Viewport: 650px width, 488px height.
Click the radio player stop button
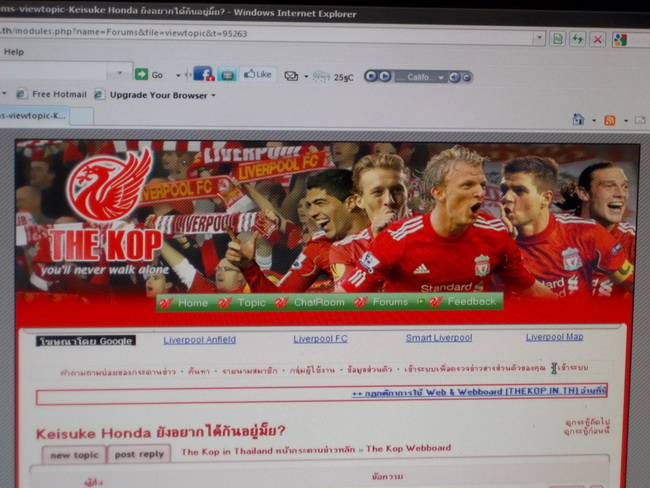coord(371,76)
